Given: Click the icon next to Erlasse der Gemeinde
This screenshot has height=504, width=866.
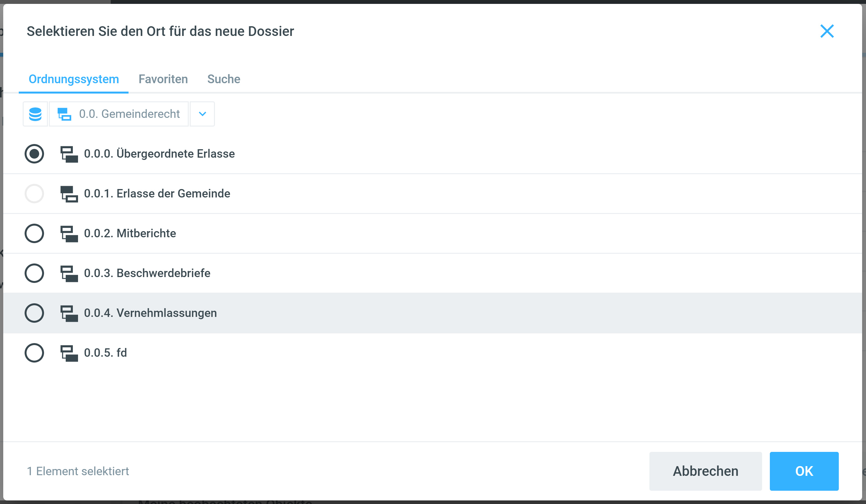Looking at the screenshot, I should point(69,194).
